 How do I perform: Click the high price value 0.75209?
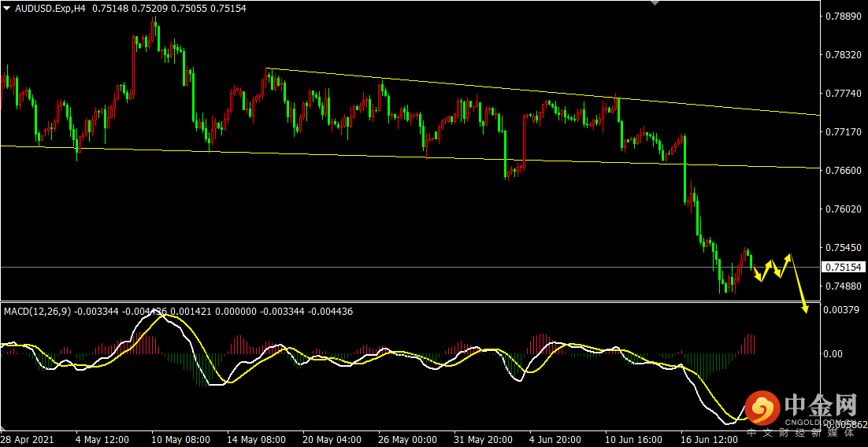(150, 9)
